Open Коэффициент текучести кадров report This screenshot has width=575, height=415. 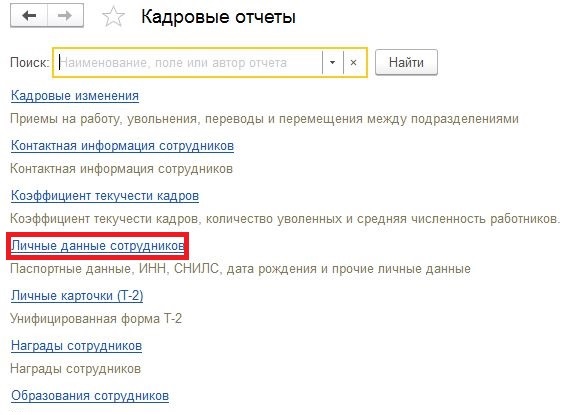pos(105,196)
